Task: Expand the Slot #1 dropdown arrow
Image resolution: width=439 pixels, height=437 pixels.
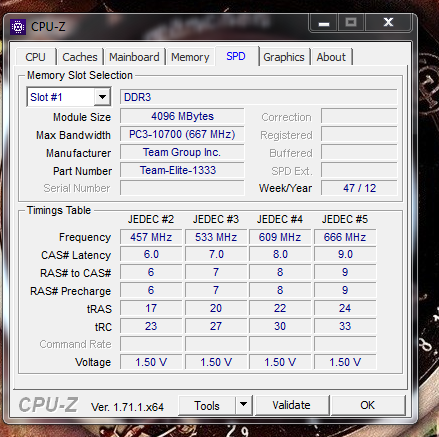Action: pyautogui.click(x=102, y=97)
